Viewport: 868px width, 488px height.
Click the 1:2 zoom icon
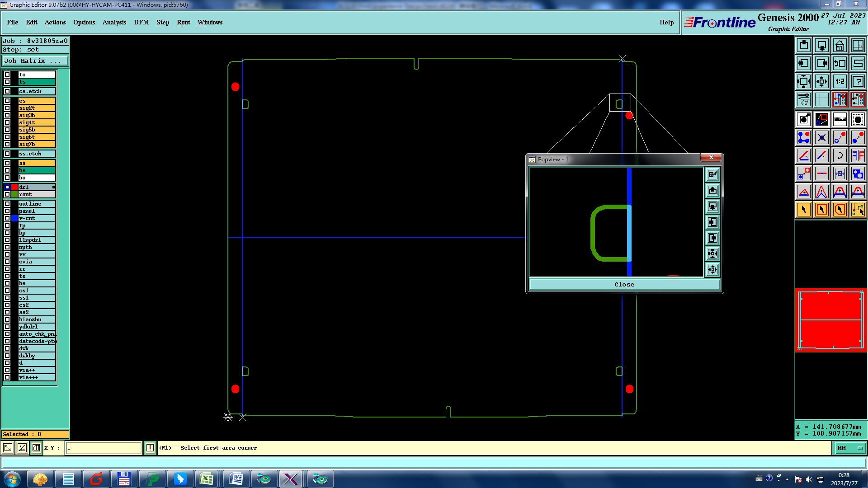tap(840, 81)
